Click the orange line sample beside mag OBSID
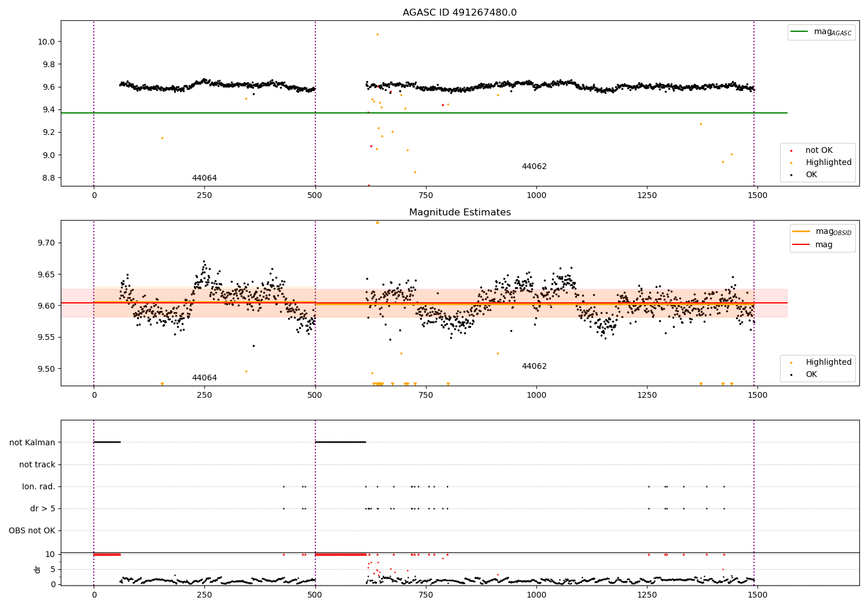Viewport: 868px width, 608px height. [x=801, y=232]
